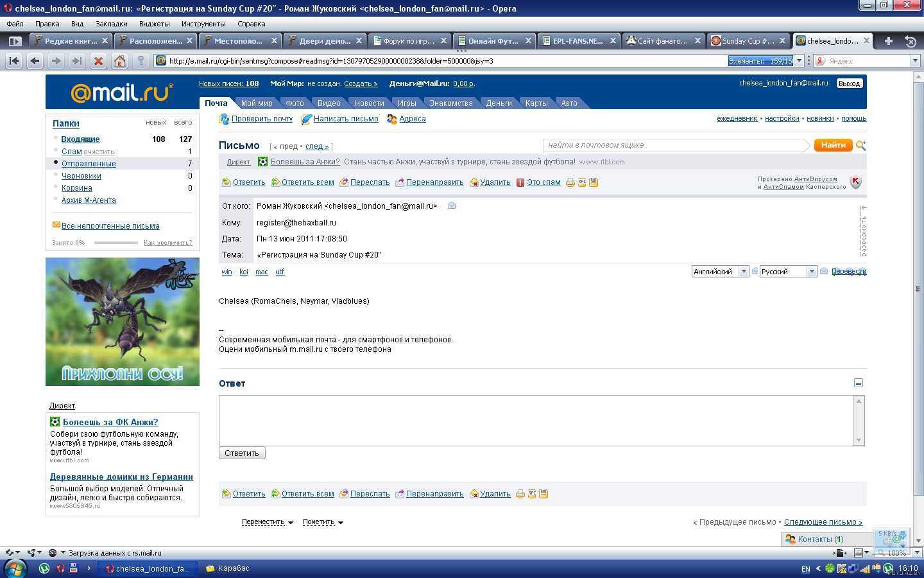The image size is (924, 578).
Task: Click the Найти search button
Action: (833, 145)
